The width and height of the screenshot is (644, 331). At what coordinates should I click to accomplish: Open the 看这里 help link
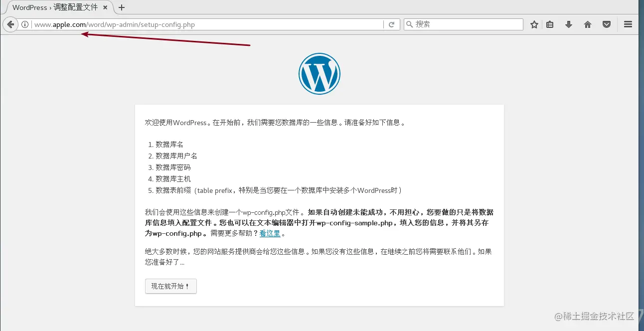tap(270, 233)
